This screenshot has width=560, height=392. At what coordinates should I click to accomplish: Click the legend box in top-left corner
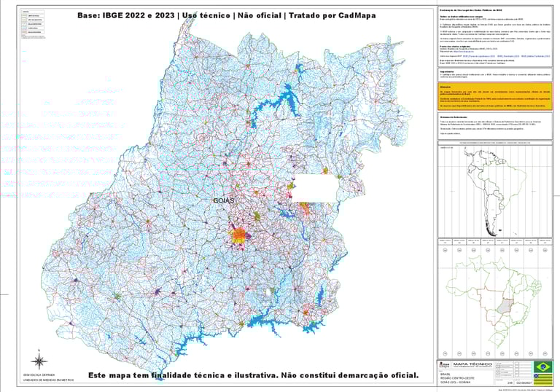click(33, 23)
